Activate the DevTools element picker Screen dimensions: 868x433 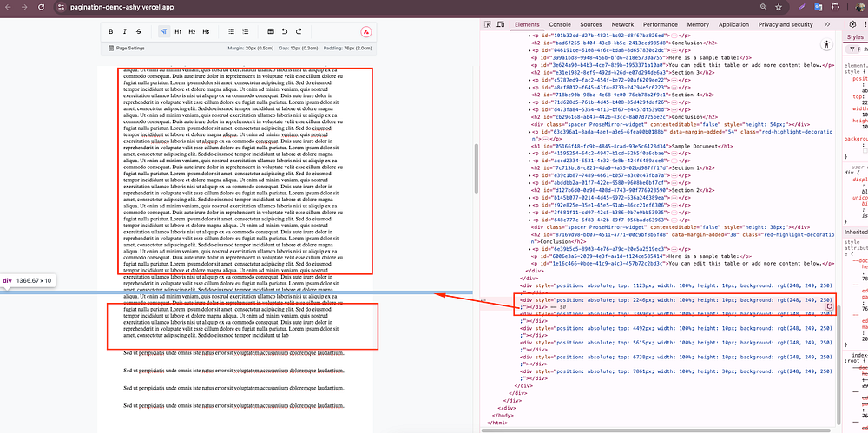488,24
